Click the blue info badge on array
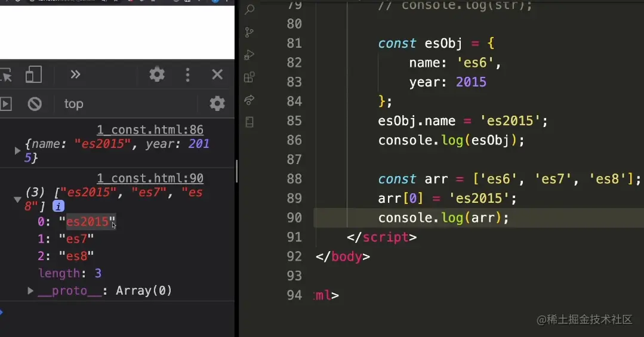 coord(58,206)
